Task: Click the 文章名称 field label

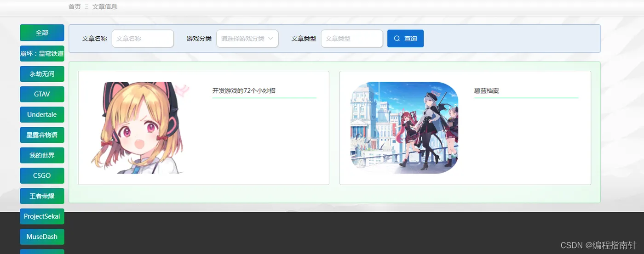Action: click(94, 39)
